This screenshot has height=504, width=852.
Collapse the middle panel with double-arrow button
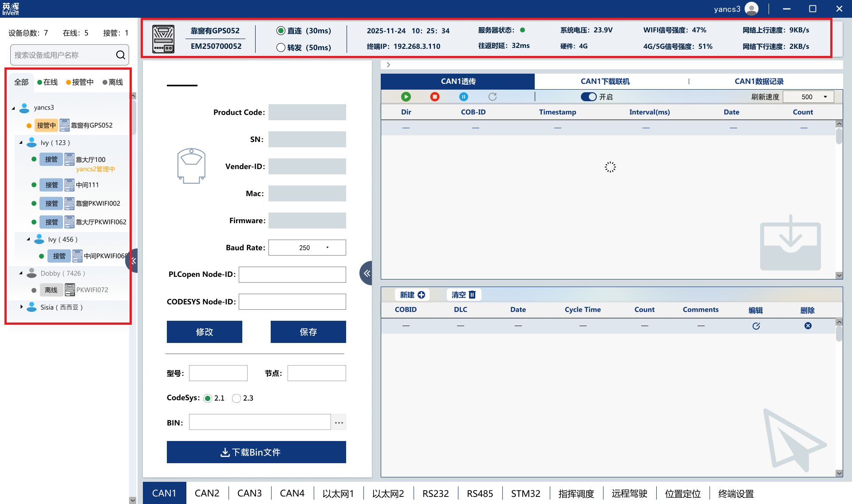coord(366,273)
